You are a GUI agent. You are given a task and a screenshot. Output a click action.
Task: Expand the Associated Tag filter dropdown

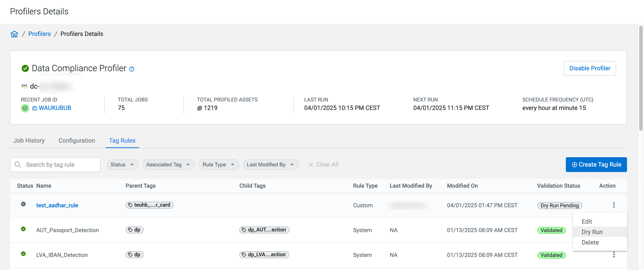pyautogui.click(x=168, y=164)
